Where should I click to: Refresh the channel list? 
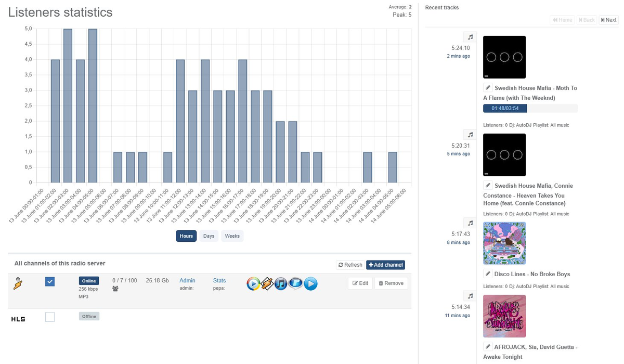(x=350, y=265)
